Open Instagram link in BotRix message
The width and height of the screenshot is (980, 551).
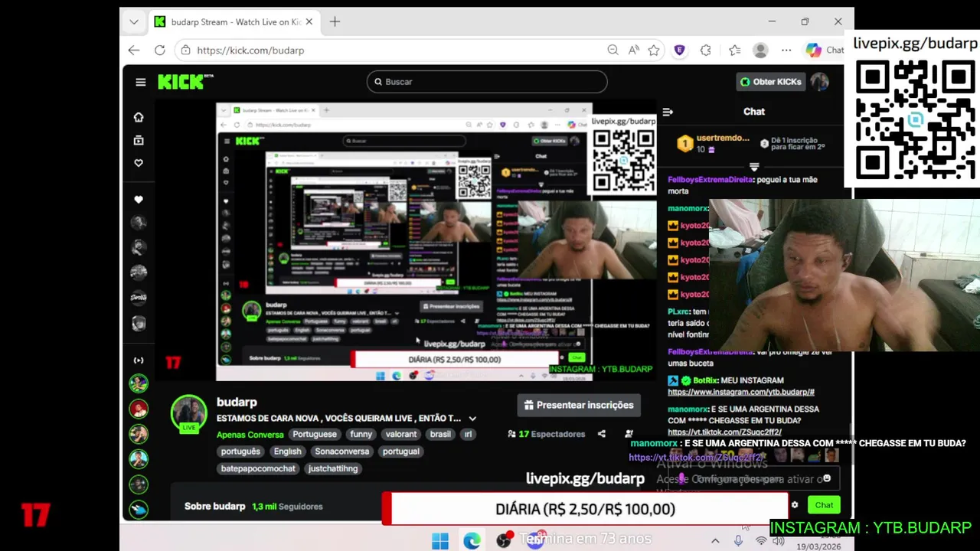pos(740,392)
